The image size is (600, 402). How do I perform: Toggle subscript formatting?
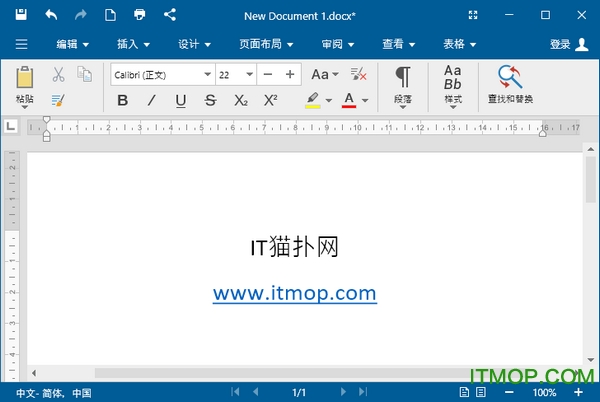click(x=241, y=100)
